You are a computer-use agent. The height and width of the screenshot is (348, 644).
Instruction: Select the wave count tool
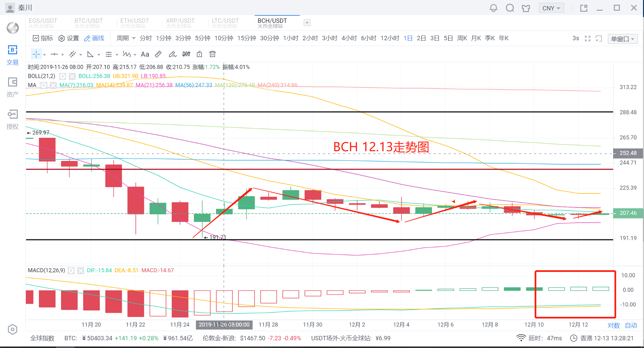(127, 54)
